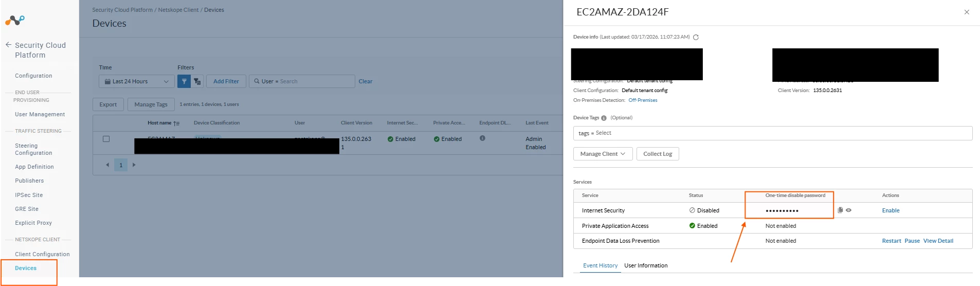Pause Endpoint Data Loss Prevention
Screen dimensions: 980x286
[x=912, y=241]
